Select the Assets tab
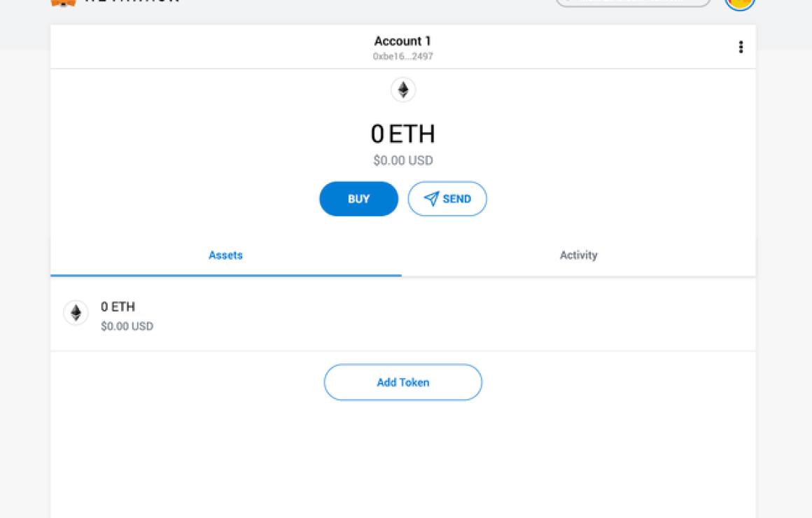 click(x=226, y=255)
